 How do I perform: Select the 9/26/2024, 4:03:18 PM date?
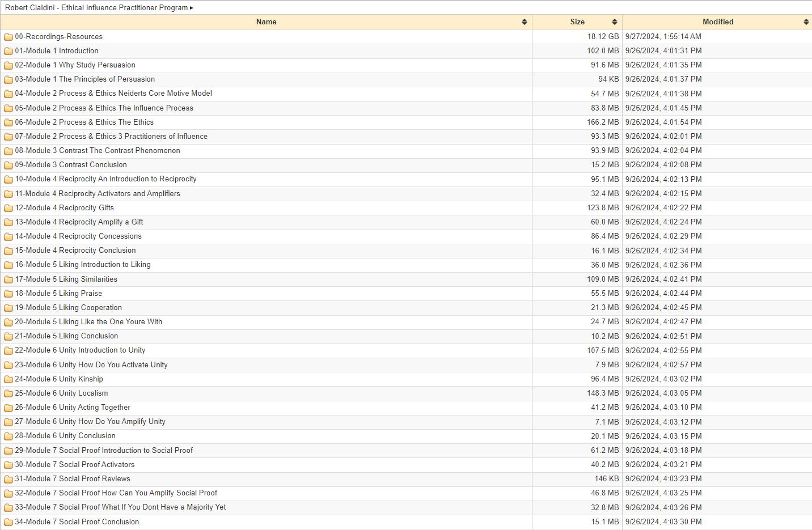[x=663, y=451]
